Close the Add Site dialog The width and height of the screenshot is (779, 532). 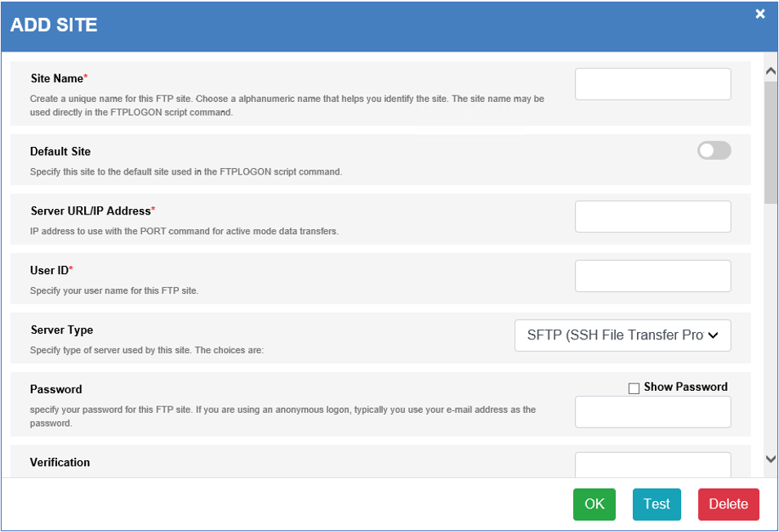point(759,14)
